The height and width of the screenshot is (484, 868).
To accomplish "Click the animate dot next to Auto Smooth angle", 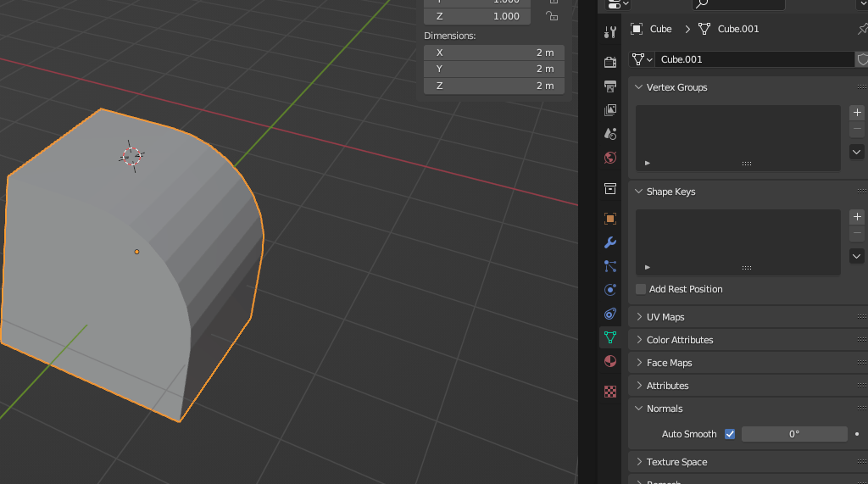I will [x=857, y=434].
